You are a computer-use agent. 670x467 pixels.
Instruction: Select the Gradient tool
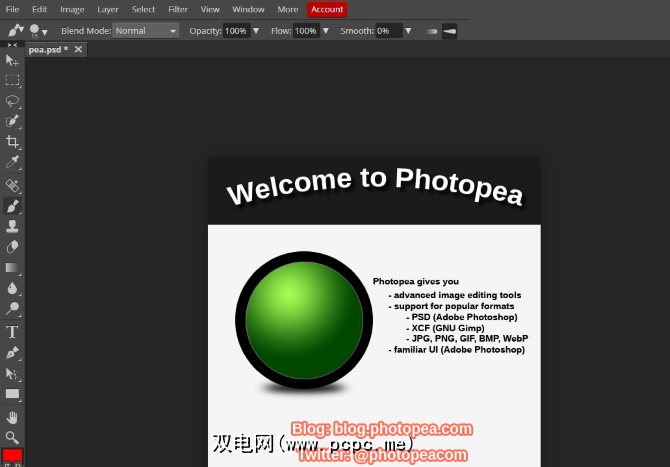(x=12, y=267)
